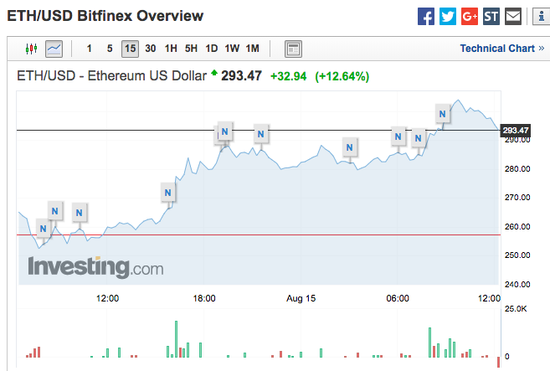Select the 1 minute interval
Screen dimensions: 550x371
click(89, 48)
